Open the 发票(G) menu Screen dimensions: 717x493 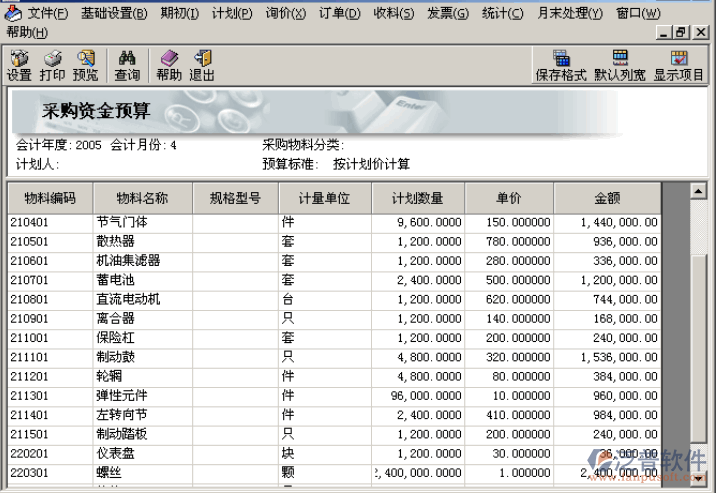tap(448, 13)
